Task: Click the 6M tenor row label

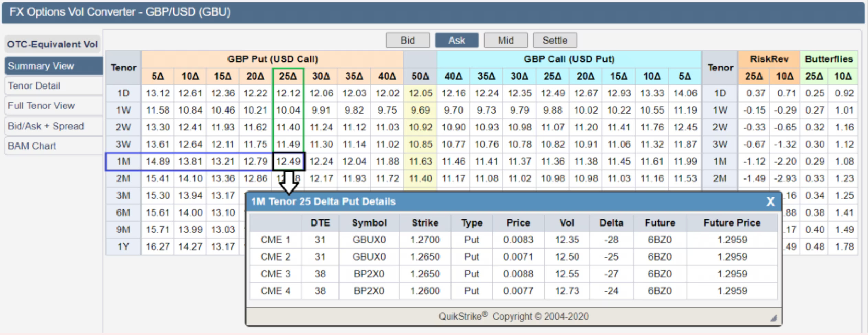Action: 123,212
